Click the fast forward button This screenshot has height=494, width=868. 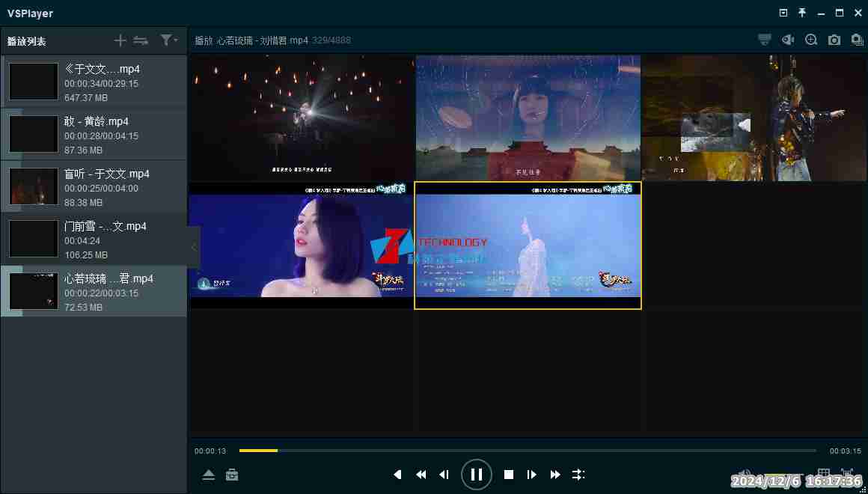555,475
